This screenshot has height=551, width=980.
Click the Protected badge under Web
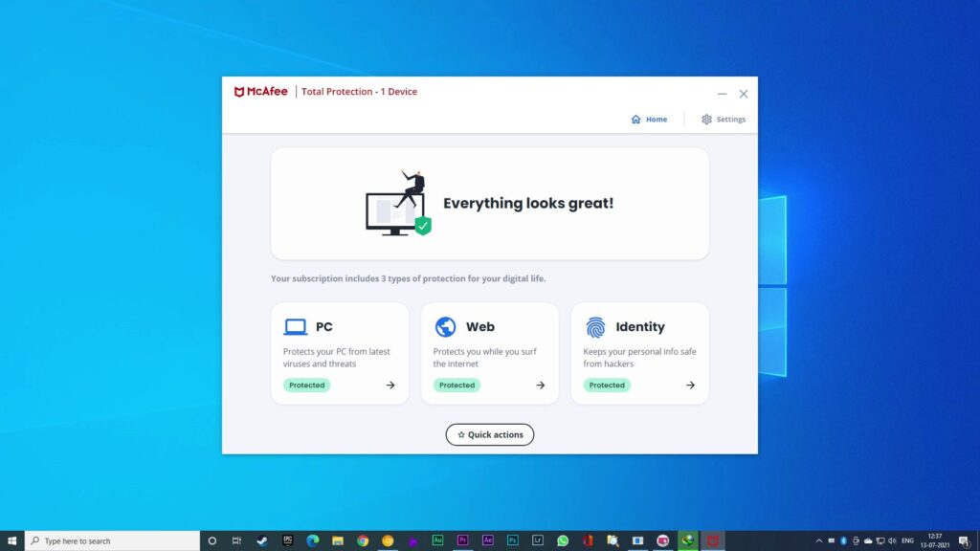pyautogui.click(x=457, y=386)
